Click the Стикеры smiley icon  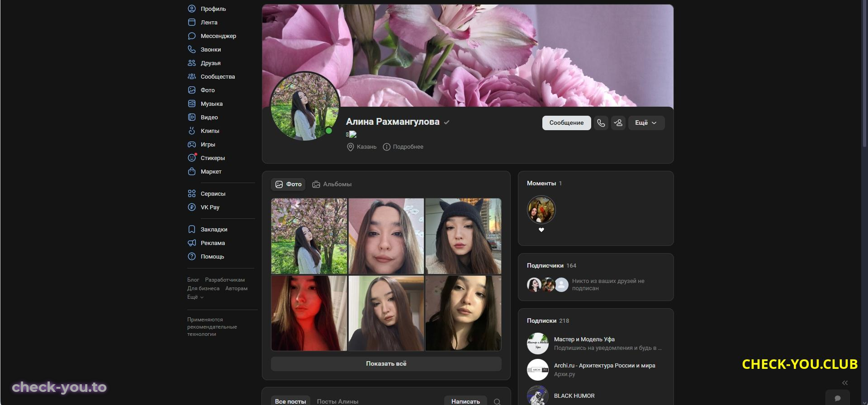tap(192, 158)
